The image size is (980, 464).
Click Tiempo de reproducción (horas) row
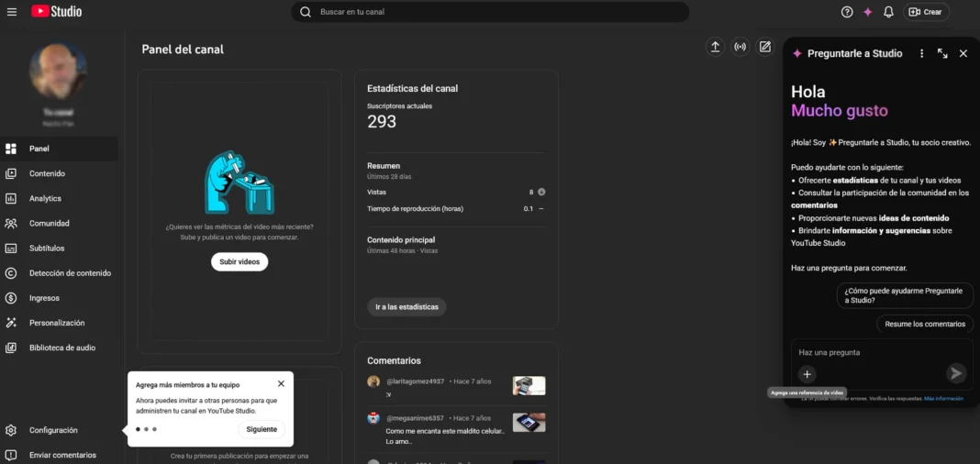(x=456, y=208)
